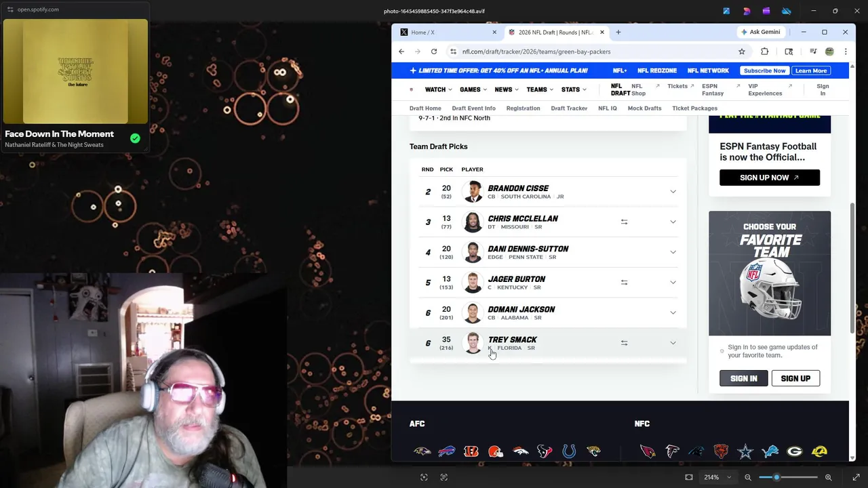Screen dimensions: 868x488
Task: Click the Learn More button
Action: point(811,70)
